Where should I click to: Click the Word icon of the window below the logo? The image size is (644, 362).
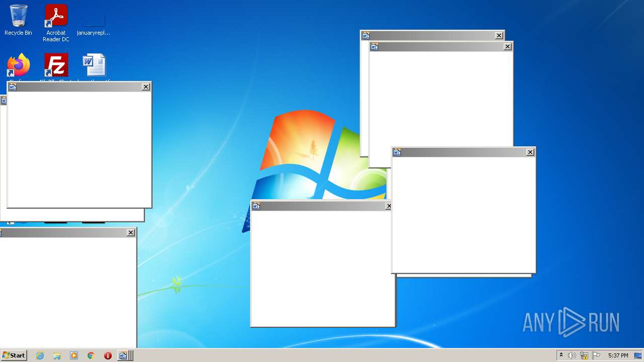coord(256,206)
